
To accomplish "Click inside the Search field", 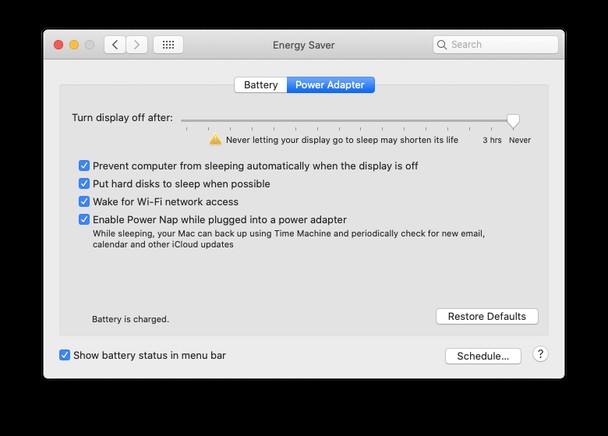I will coord(496,45).
